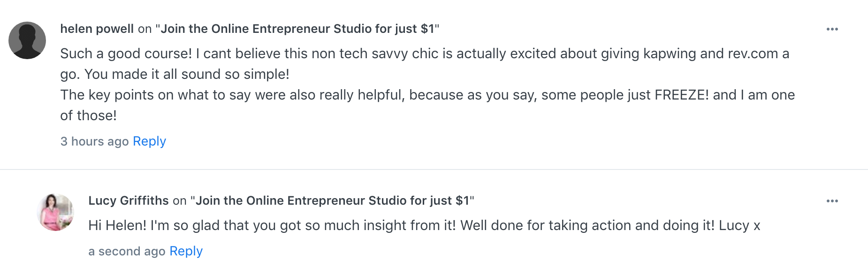Screen dimensions: 868x277
Task: Click the "Such a good course!" opening sentence
Action: [x=126, y=54]
